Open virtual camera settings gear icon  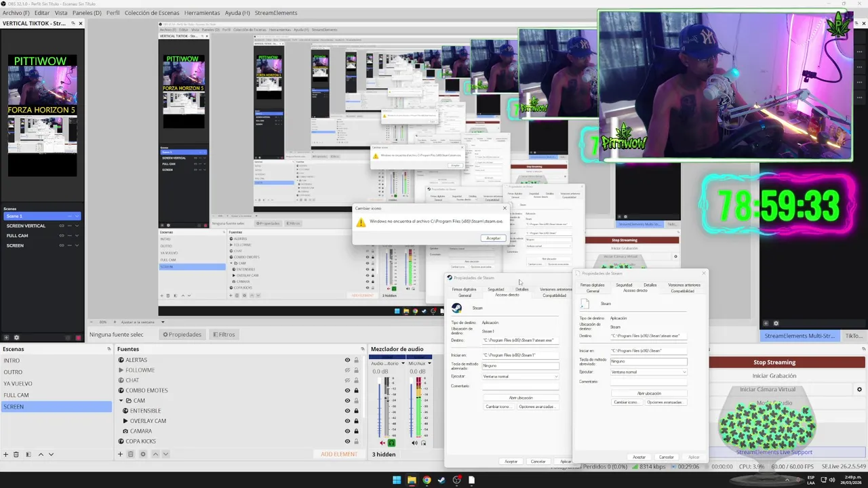coord(859,389)
